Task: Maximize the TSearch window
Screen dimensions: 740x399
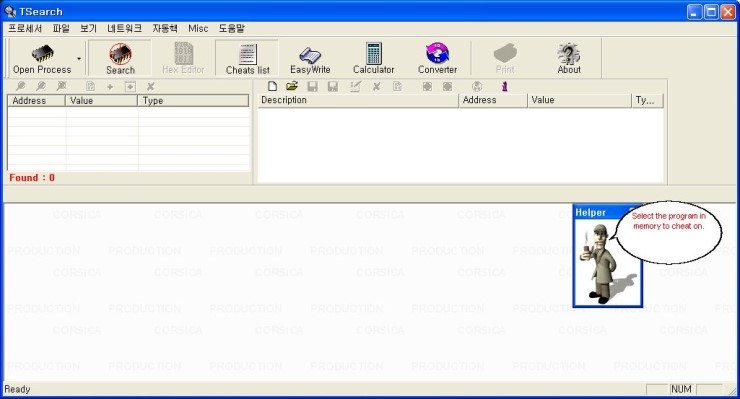Action: (x=711, y=12)
